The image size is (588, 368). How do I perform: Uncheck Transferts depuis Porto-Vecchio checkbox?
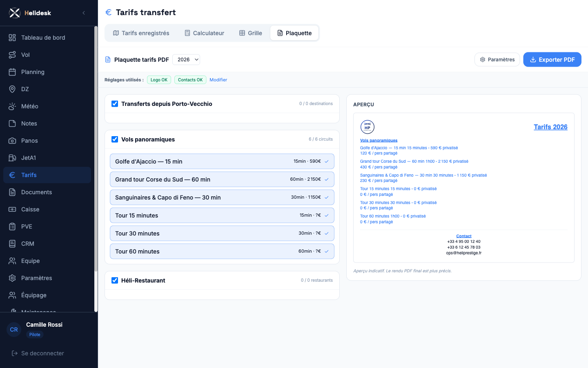click(115, 104)
